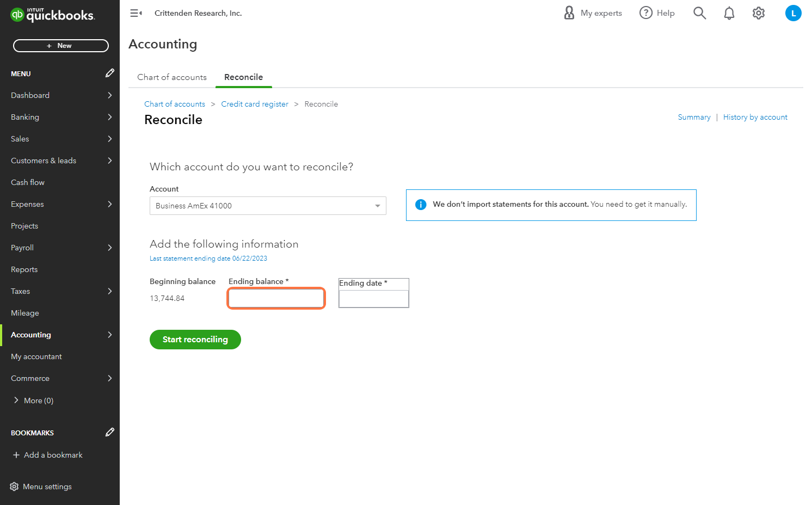The width and height of the screenshot is (812, 505).
Task: Open the Summary link
Action: 694,117
